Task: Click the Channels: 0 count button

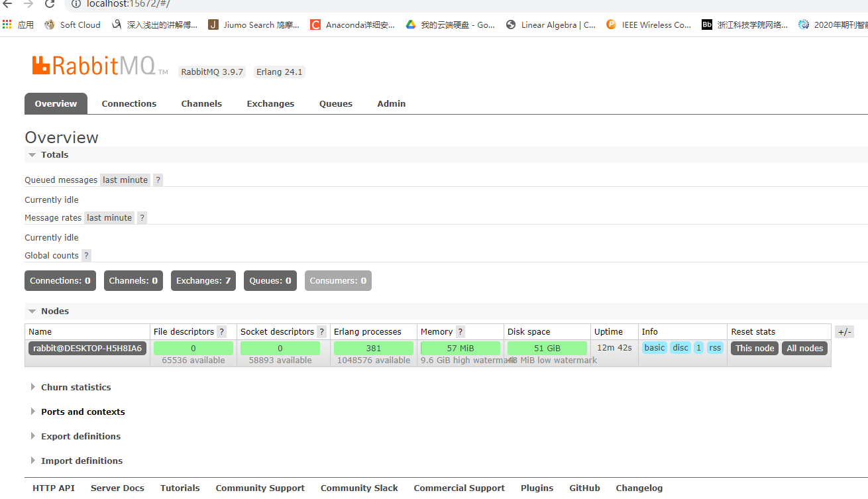Action: tap(133, 280)
